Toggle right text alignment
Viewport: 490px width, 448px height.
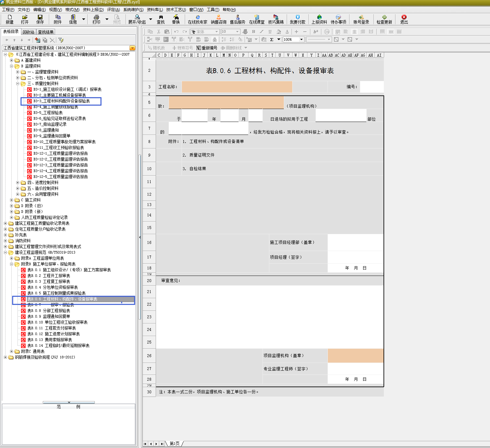[363, 32]
